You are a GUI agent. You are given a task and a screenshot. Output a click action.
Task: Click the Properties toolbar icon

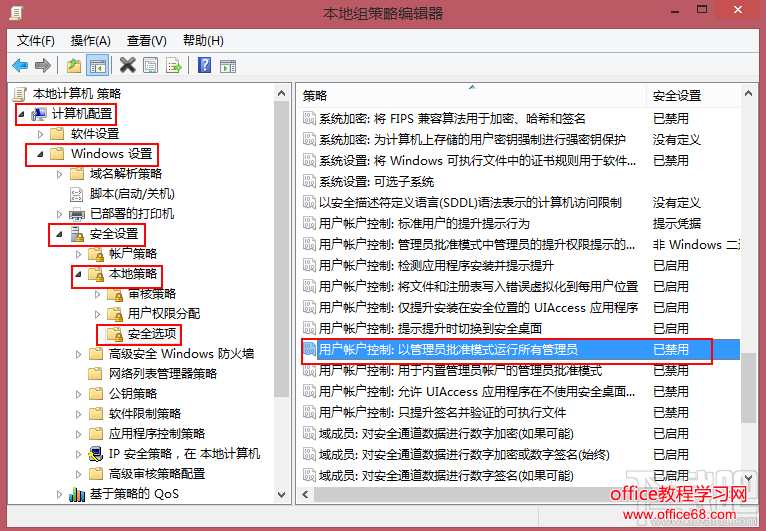(x=150, y=65)
